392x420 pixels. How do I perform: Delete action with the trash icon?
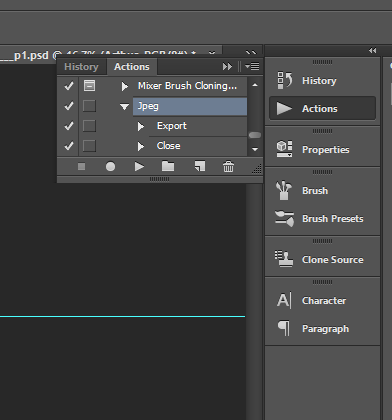[x=228, y=166]
